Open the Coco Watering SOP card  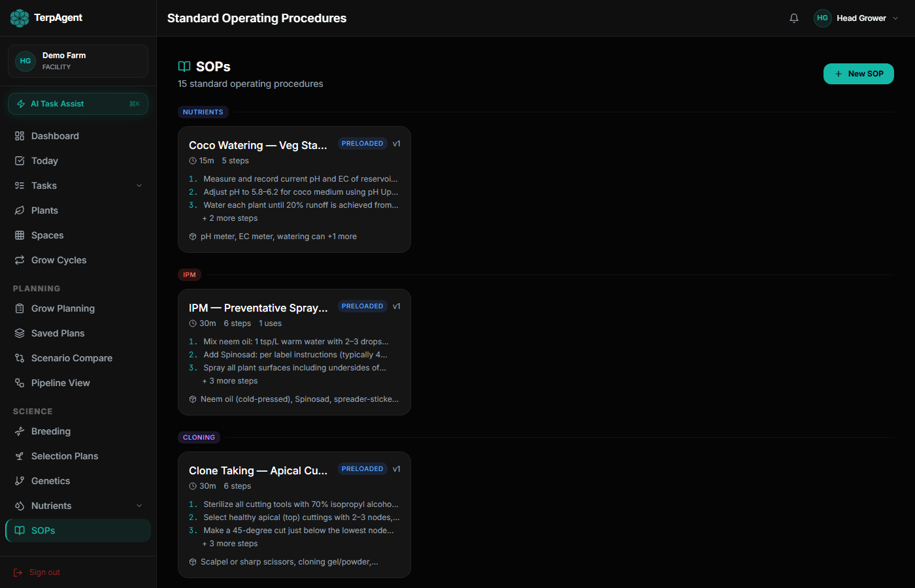pyautogui.click(x=294, y=189)
